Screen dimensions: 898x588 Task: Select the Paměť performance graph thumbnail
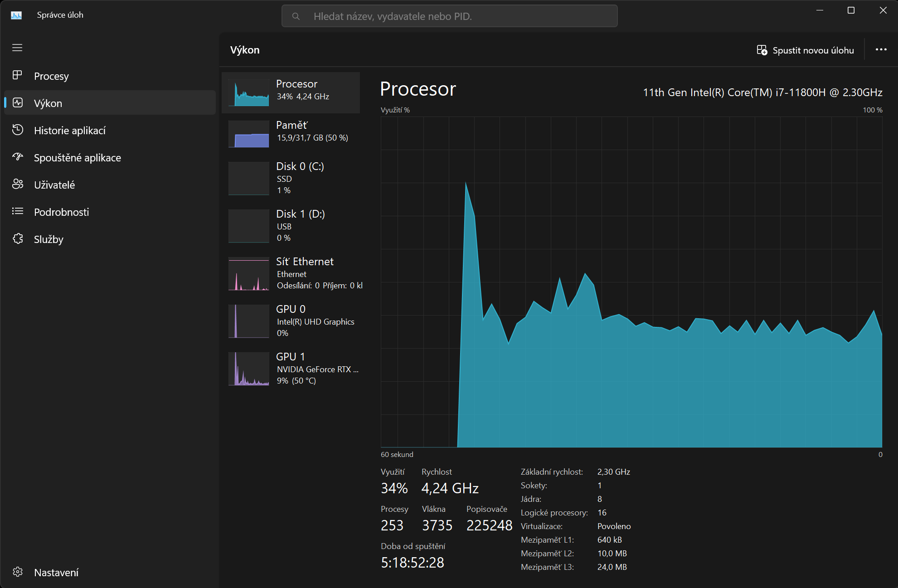249,134
